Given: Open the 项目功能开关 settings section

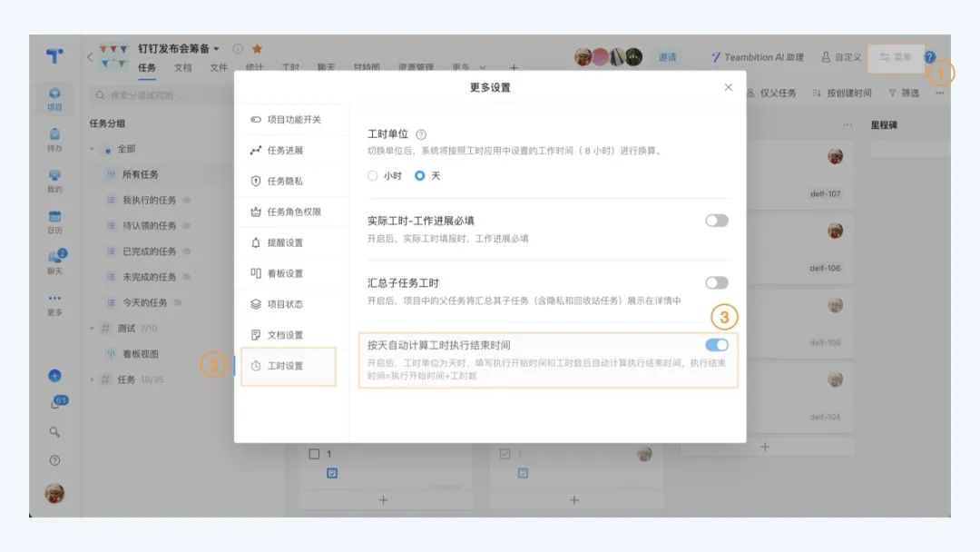Looking at the screenshot, I should 286,120.
